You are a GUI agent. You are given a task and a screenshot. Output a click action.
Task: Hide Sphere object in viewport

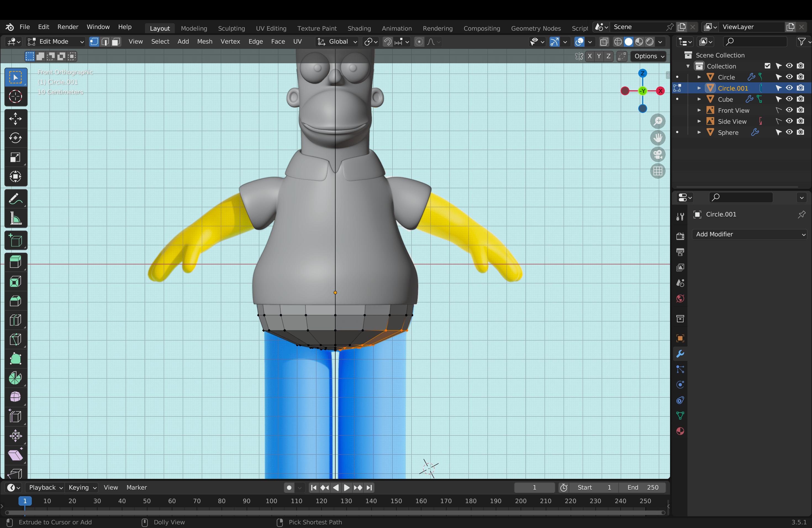[789, 132]
